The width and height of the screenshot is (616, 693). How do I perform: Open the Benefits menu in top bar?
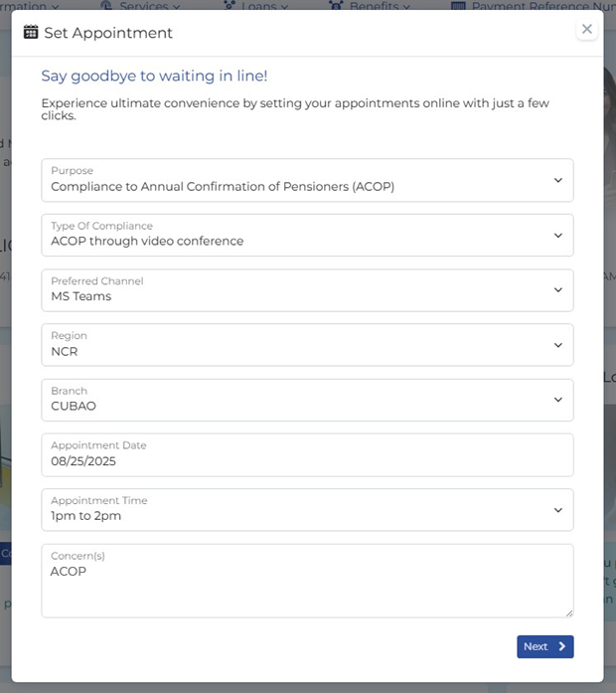tap(370, 5)
